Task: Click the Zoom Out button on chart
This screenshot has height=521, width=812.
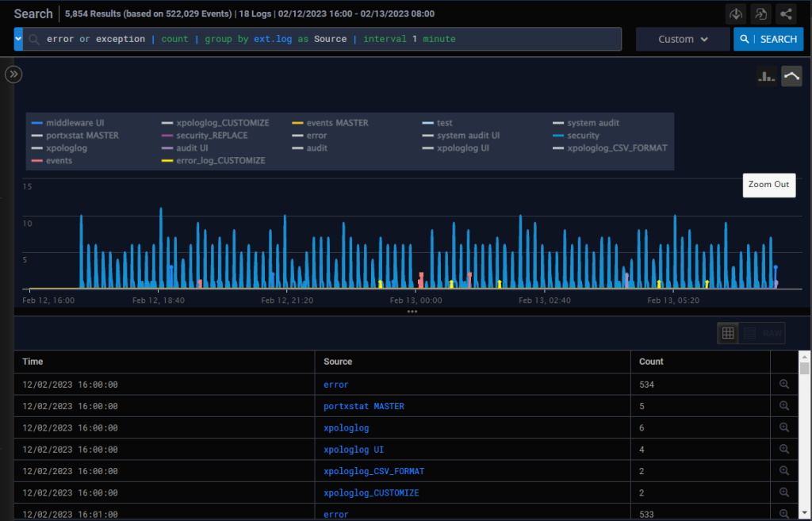Action: [769, 185]
